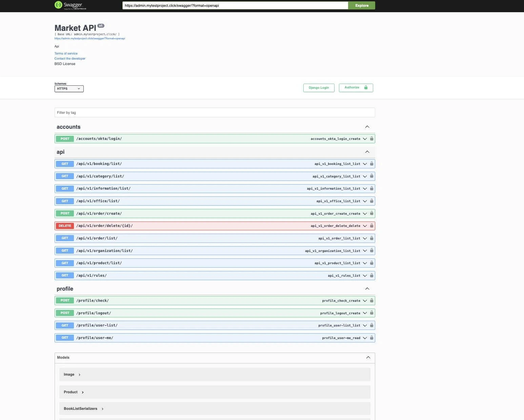Screen dimensions: 524x420
Task: Click the swagger URL input field
Action: [235, 5]
